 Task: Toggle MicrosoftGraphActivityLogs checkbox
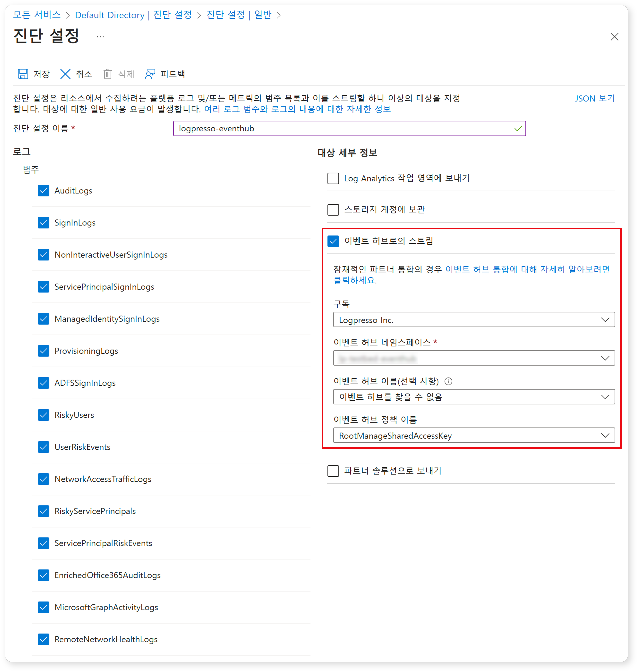[x=44, y=607]
